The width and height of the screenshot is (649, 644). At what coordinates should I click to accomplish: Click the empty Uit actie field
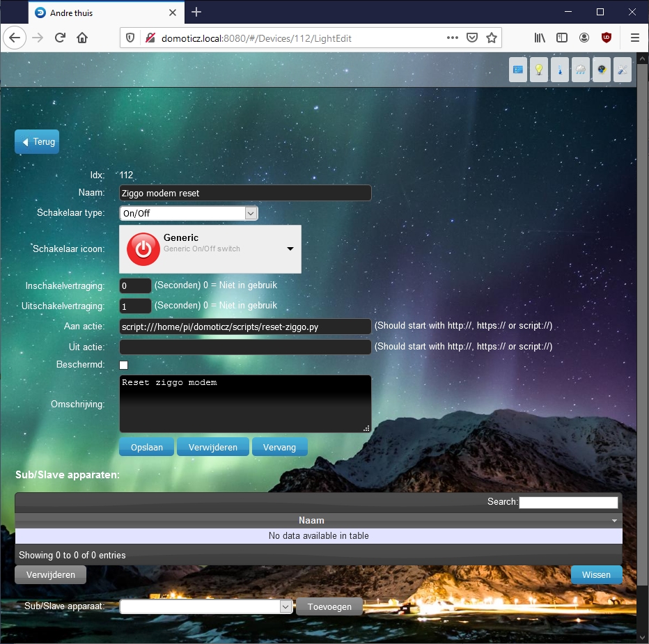pyautogui.click(x=245, y=347)
